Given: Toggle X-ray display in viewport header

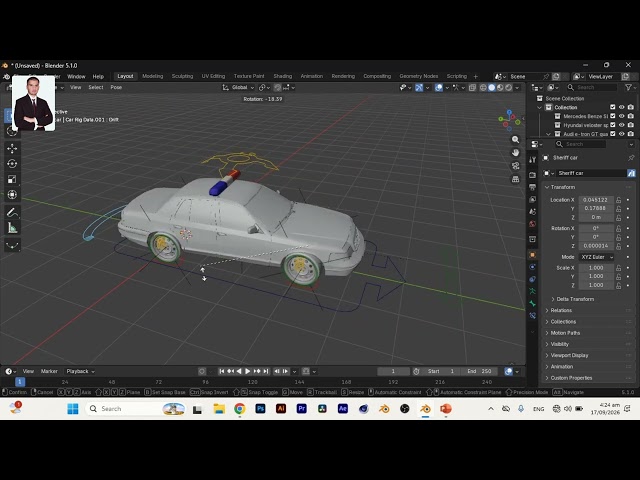Looking at the screenshot, I should [472, 87].
